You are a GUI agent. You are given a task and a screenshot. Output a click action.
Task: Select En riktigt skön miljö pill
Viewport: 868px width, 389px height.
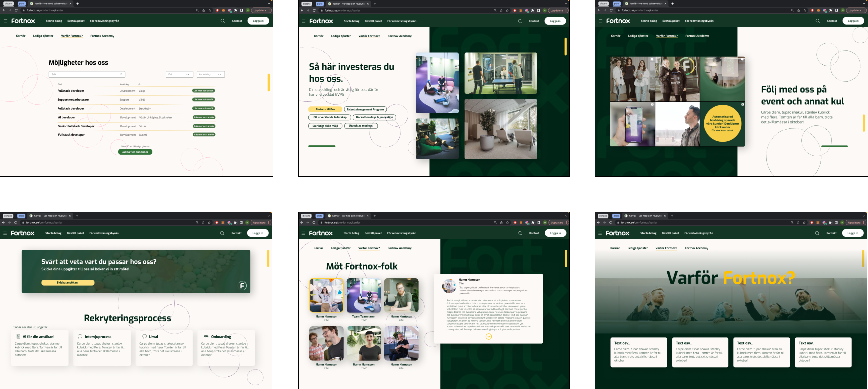[x=325, y=126]
